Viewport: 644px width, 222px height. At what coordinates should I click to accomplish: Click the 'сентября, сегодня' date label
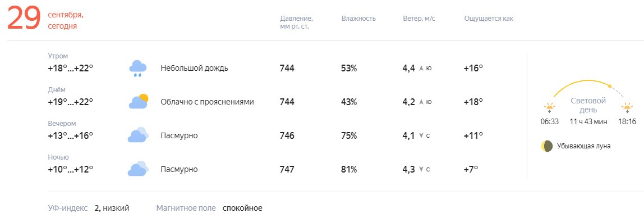[x=65, y=21]
